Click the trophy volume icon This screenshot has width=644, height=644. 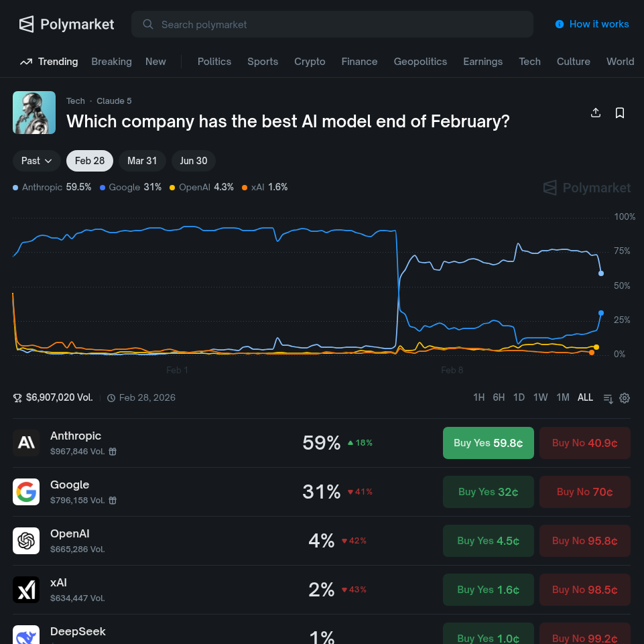(x=17, y=397)
